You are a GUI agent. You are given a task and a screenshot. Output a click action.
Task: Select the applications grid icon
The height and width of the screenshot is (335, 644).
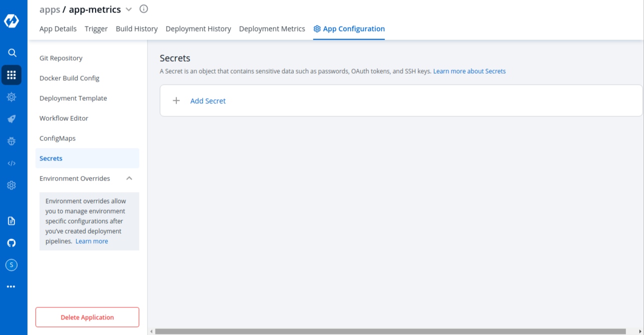point(12,75)
